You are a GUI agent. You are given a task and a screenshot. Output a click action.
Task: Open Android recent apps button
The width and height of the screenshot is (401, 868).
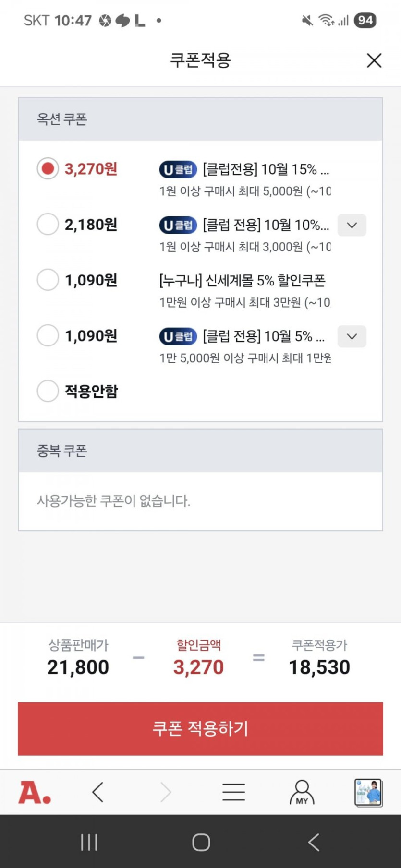tap(89, 842)
